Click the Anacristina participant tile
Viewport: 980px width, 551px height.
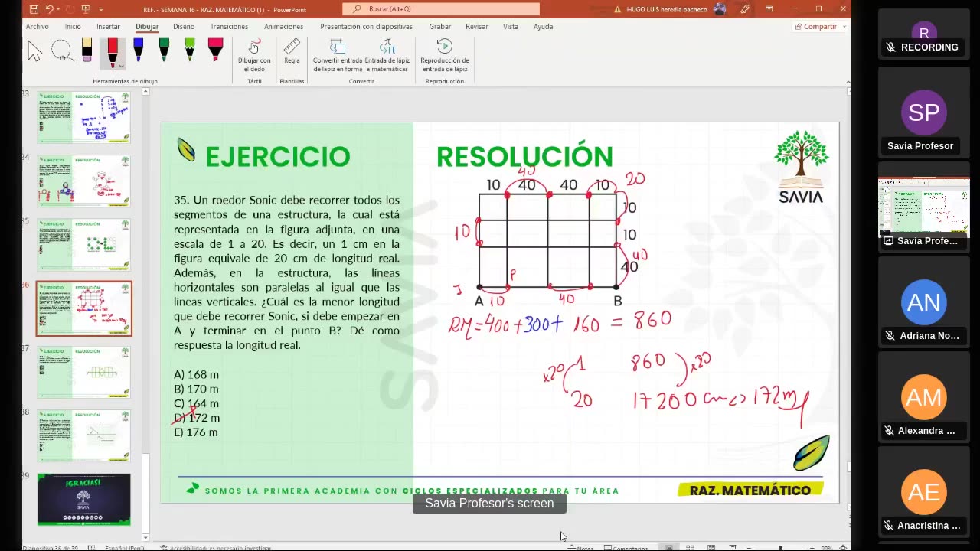[x=923, y=494]
